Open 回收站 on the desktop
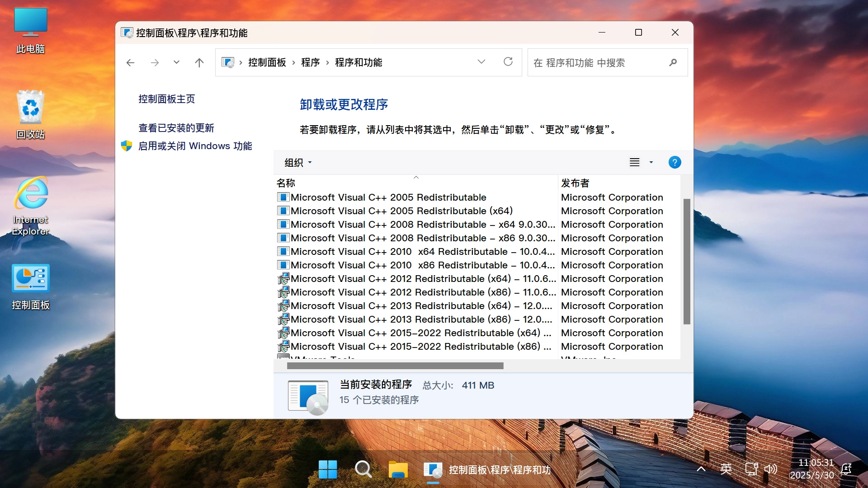 [x=30, y=108]
